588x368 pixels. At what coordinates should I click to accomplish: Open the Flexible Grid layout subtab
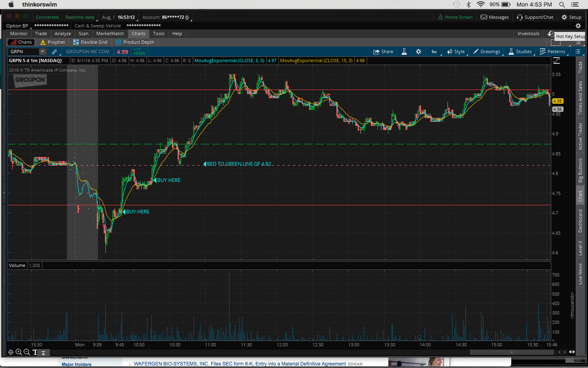point(90,42)
